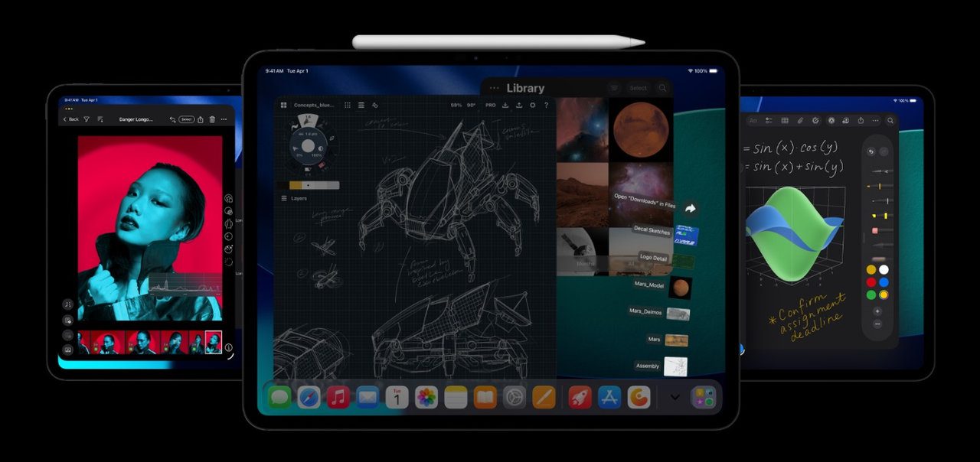Image resolution: width=980 pixels, height=462 pixels.
Task: Pick the yellow swatch on the sketch toolbar
Action: (296, 184)
